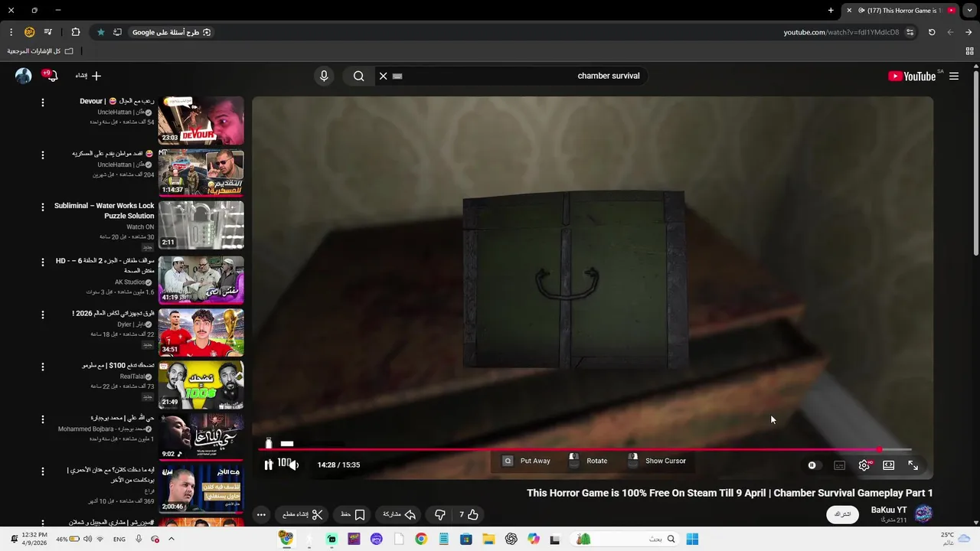Viewport: 980px width, 551px height.
Task: Click the youtube.com address bar
Action: [x=840, y=32]
